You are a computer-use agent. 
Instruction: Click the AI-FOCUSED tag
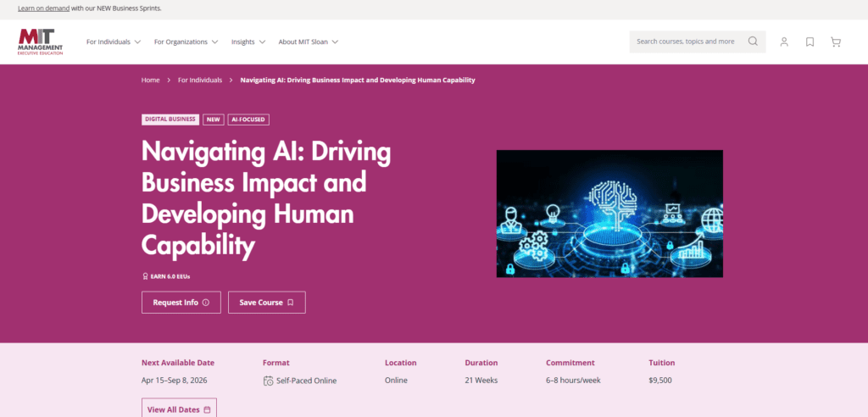(248, 120)
